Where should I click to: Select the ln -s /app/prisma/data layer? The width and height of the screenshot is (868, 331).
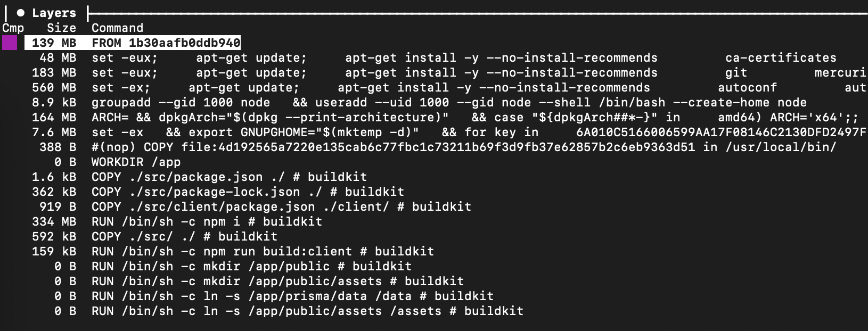pyautogui.click(x=292, y=296)
